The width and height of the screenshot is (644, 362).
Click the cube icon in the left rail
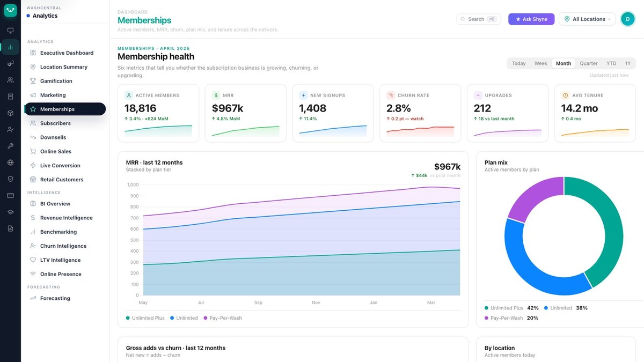(x=10, y=113)
